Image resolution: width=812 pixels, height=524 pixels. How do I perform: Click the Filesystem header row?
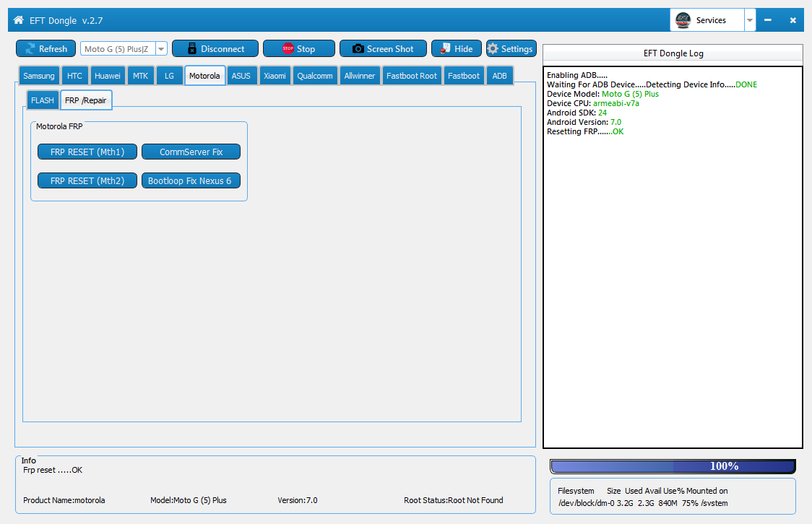pos(643,491)
